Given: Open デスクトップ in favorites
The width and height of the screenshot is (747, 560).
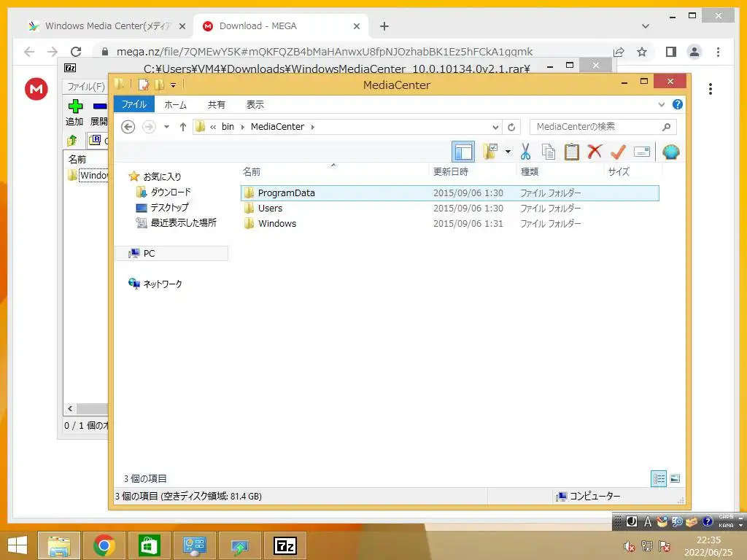Looking at the screenshot, I should point(169,207).
